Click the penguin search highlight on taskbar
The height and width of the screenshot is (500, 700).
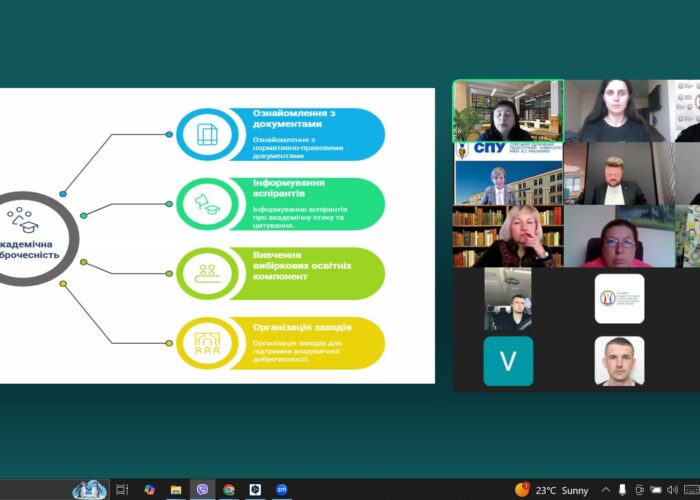(x=89, y=489)
